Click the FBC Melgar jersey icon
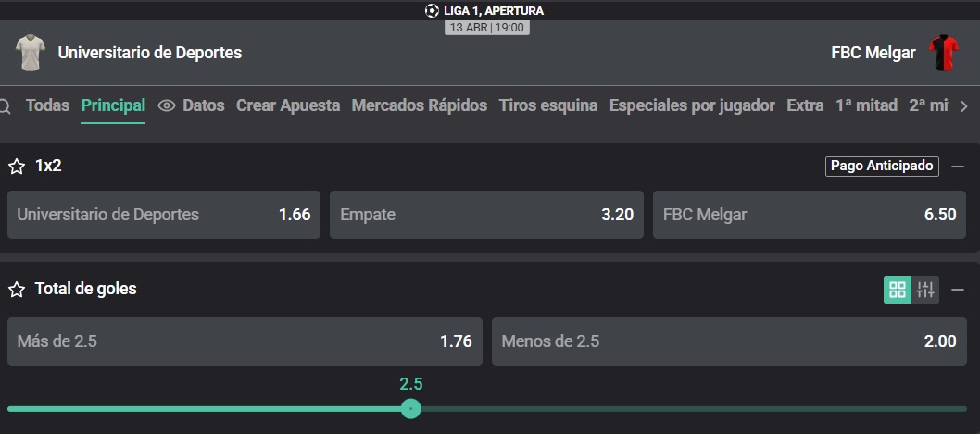Screen dimensions: 980x434 tap(943, 53)
